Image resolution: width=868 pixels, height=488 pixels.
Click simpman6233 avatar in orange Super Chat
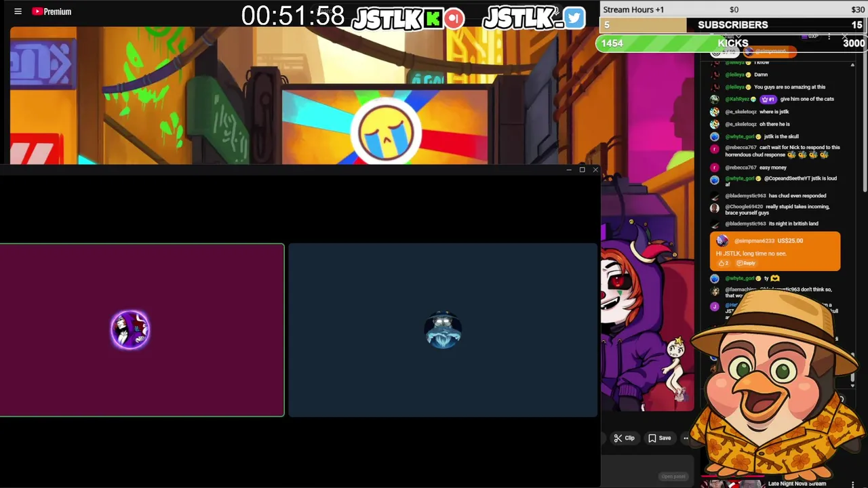pos(722,241)
